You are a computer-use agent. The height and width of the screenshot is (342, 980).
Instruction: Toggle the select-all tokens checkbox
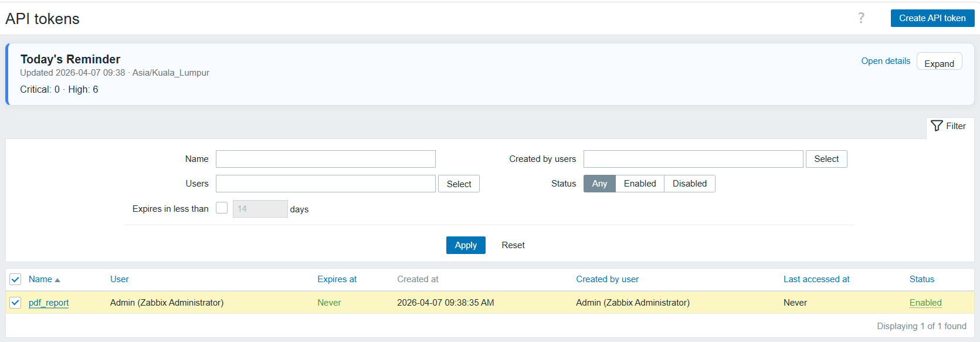click(x=15, y=279)
